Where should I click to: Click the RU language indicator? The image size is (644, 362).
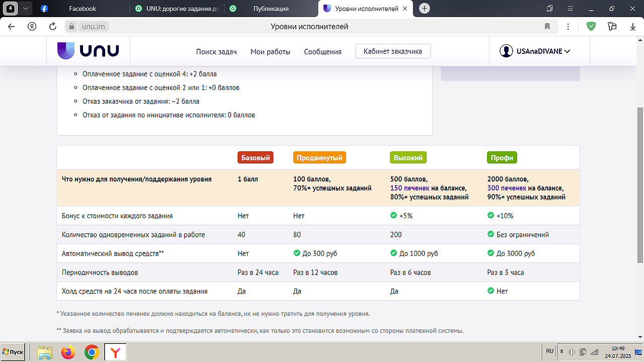[549, 351]
